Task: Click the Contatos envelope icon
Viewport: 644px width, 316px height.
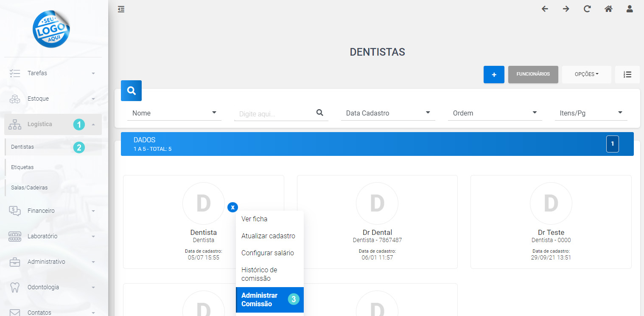Action: [15, 313]
